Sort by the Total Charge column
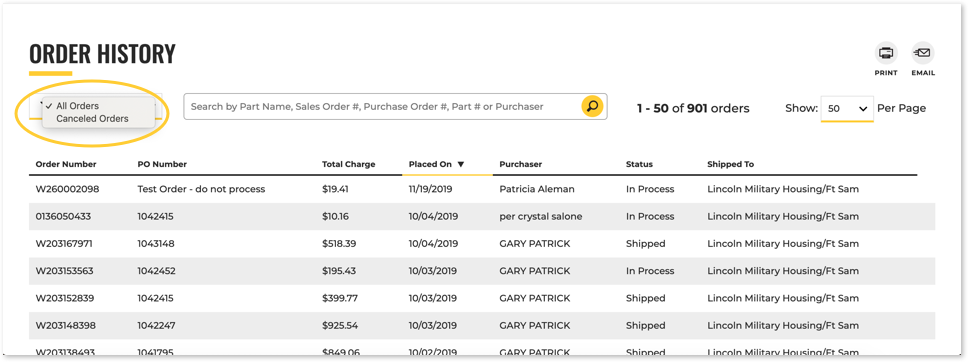This screenshot has height=362, width=968. (348, 164)
